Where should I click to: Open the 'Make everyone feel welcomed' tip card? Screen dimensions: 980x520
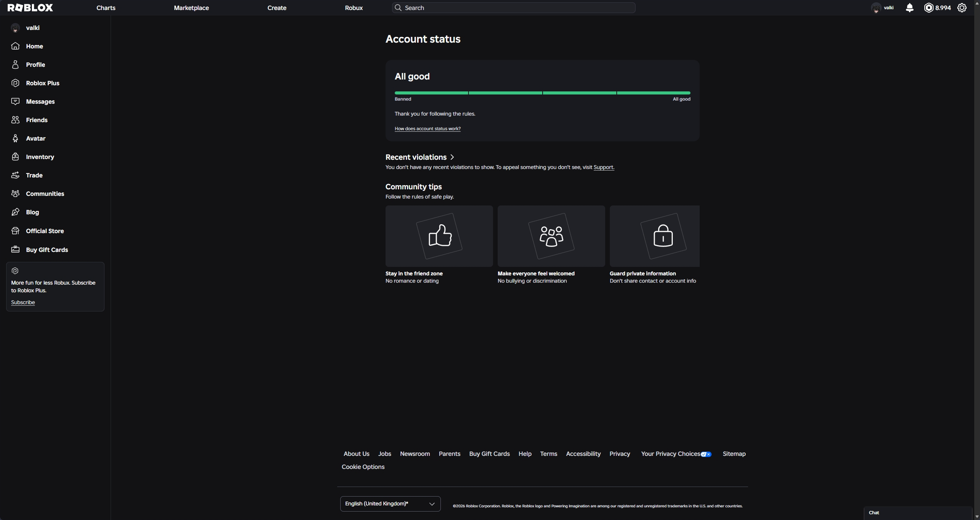point(551,245)
